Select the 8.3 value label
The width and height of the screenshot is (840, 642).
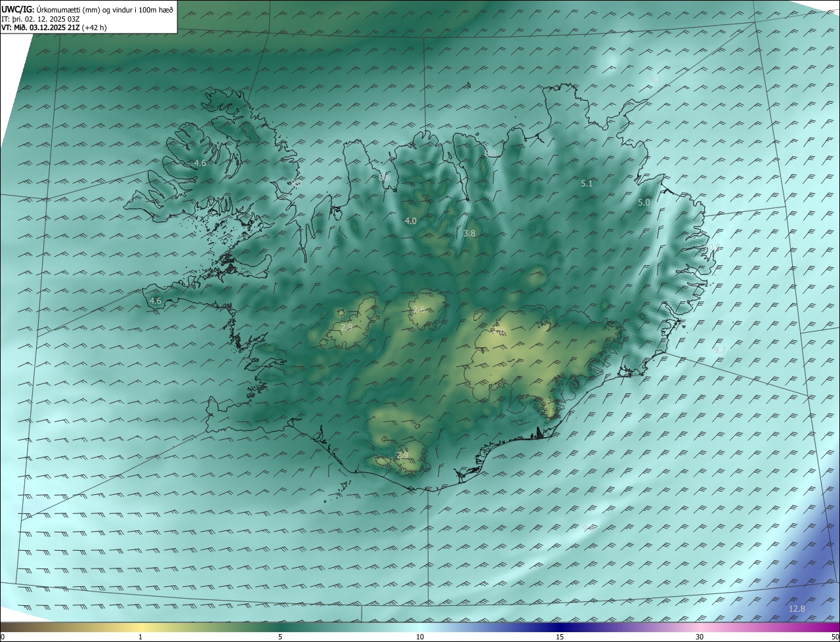click(490, 153)
